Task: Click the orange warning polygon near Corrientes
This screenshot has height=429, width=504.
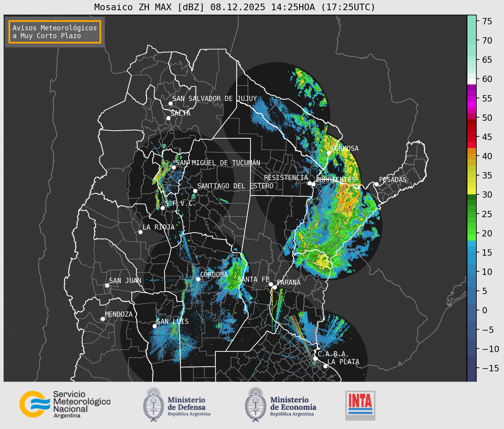Action: click(349, 195)
